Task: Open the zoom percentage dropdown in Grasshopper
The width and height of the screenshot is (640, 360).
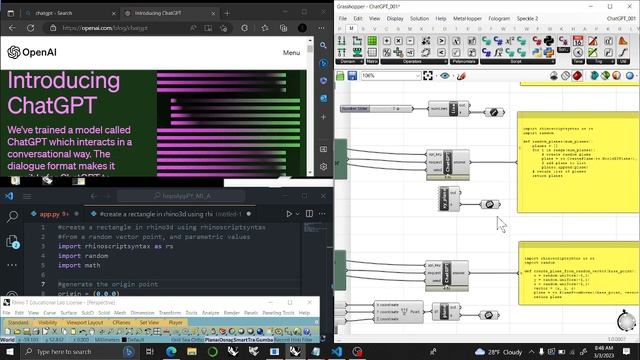Action: (x=418, y=76)
